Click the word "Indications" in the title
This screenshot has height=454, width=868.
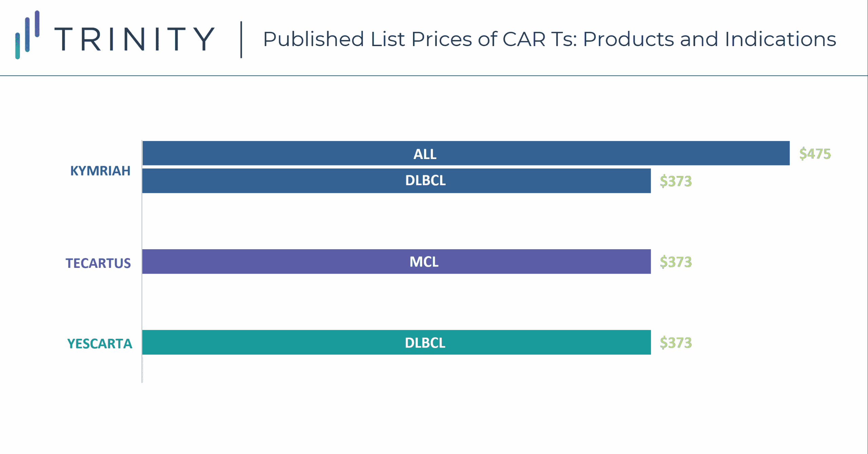780,39
